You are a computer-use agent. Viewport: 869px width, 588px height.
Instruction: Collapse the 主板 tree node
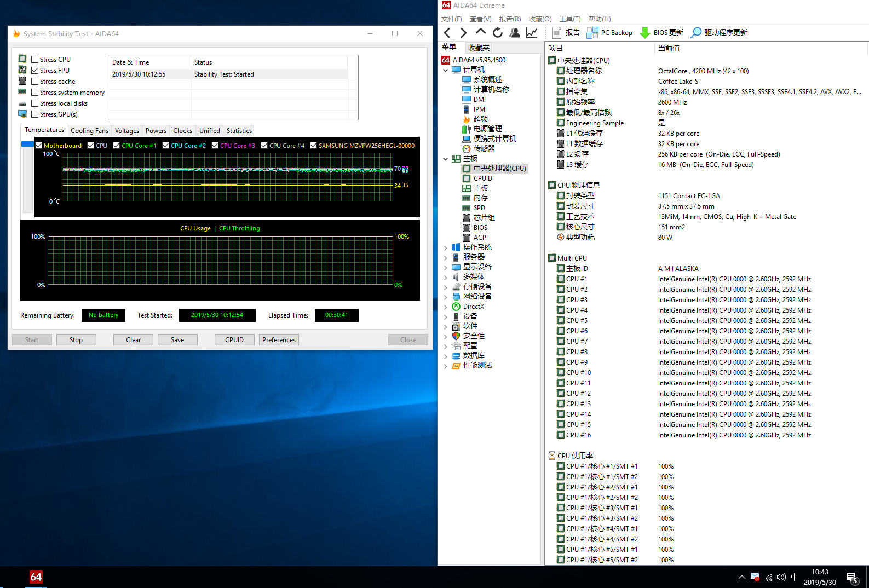point(446,159)
